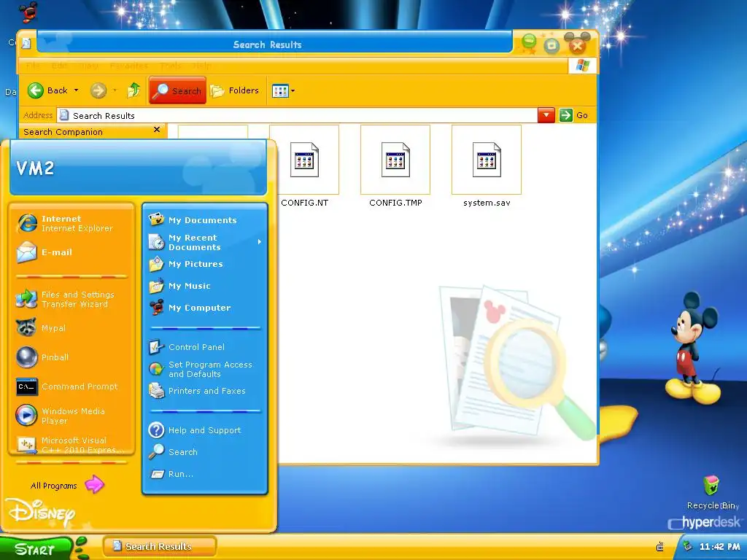Open Forward button history dropdown
Viewport: 747px width, 560px height.
point(115,90)
